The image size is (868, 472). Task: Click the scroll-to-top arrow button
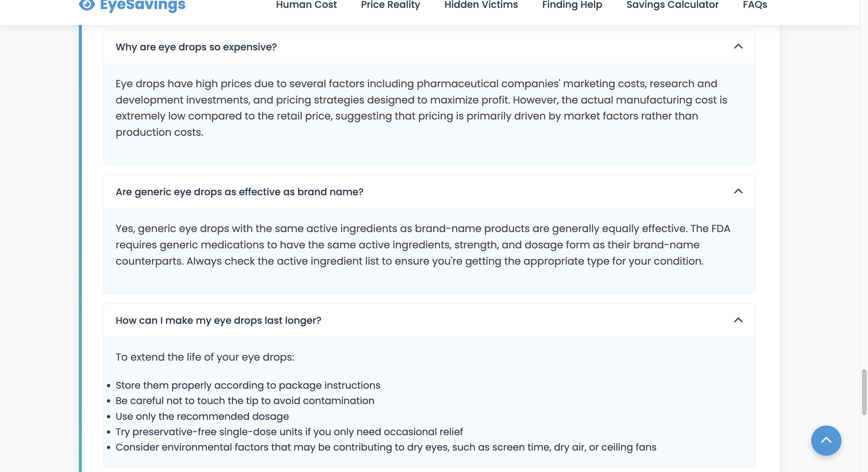point(826,440)
